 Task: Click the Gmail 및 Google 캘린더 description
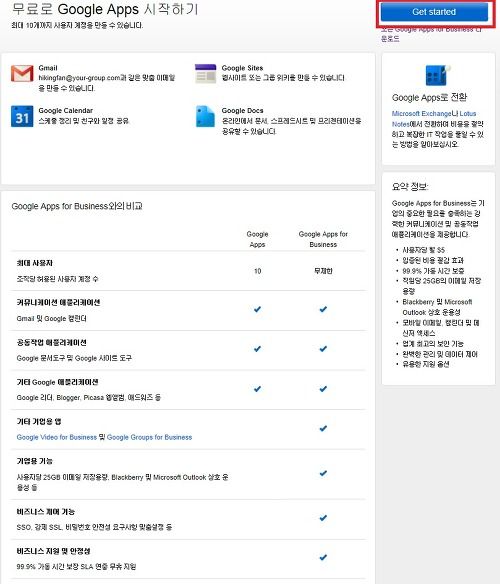point(51,319)
